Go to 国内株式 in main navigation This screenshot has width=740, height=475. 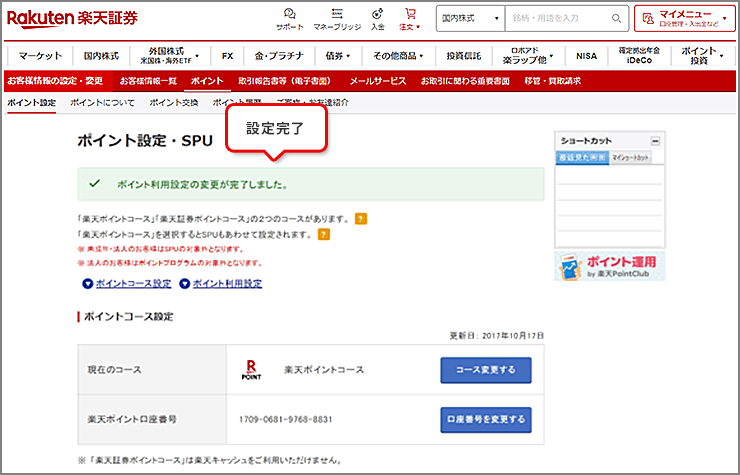click(x=101, y=56)
